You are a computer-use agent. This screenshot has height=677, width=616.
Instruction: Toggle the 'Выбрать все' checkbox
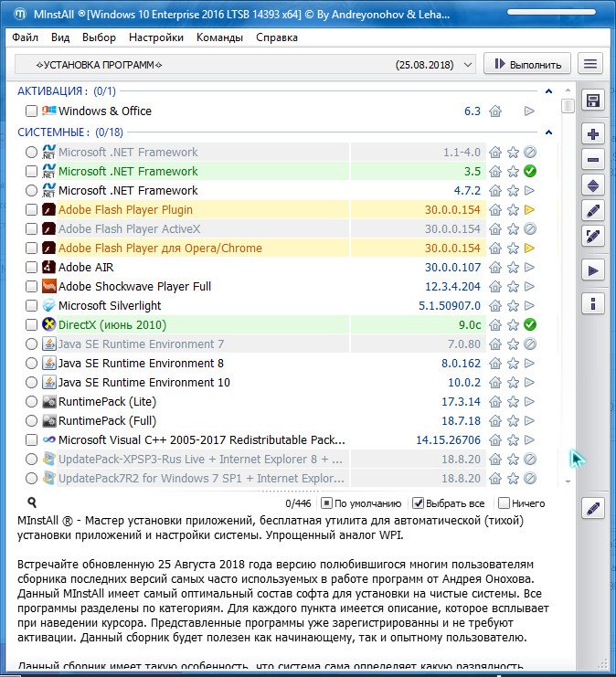coord(418,503)
